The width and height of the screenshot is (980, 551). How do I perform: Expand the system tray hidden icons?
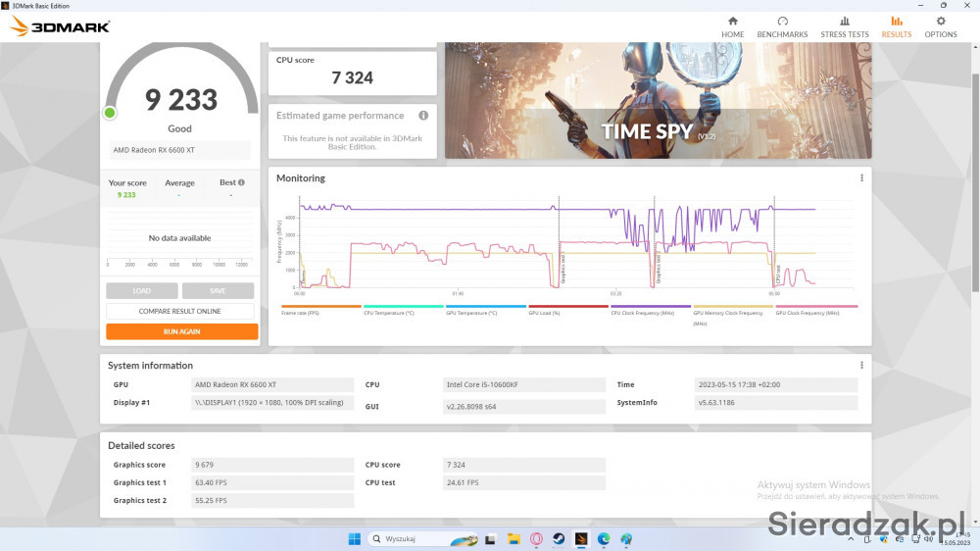851,539
